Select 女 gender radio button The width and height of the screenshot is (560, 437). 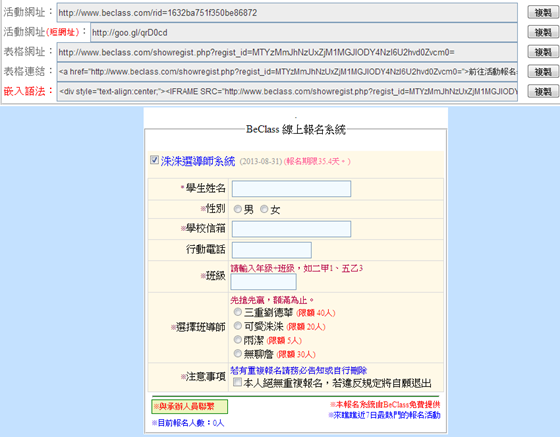264,209
